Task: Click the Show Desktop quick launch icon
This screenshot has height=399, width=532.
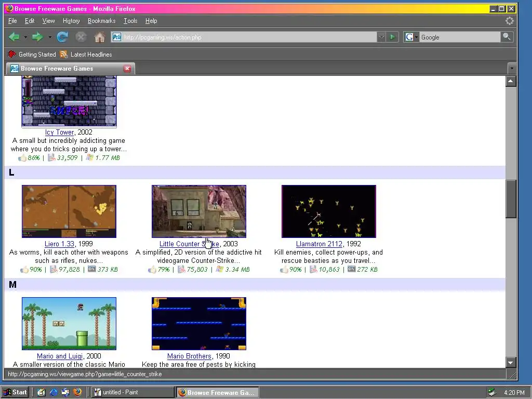Action: [42, 392]
